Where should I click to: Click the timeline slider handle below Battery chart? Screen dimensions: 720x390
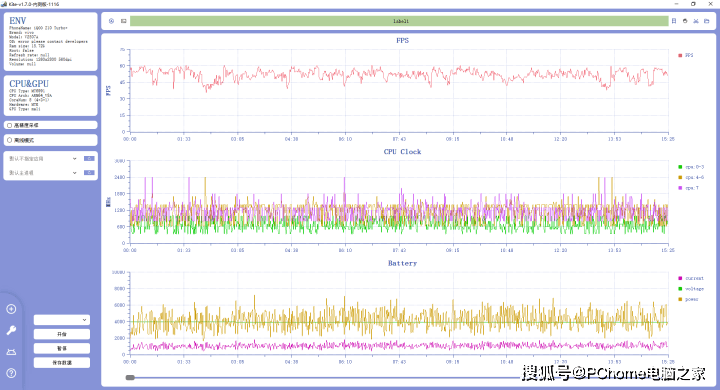click(x=130, y=378)
